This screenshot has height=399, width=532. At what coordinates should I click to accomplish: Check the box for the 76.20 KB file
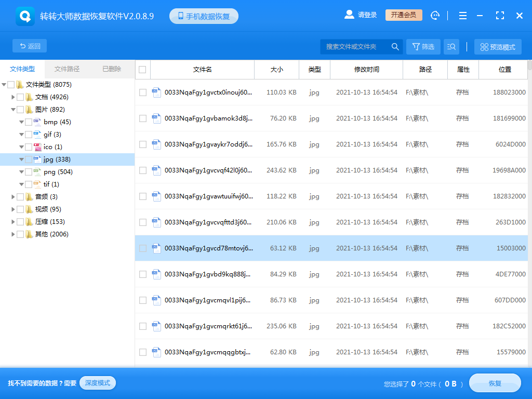click(x=143, y=118)
